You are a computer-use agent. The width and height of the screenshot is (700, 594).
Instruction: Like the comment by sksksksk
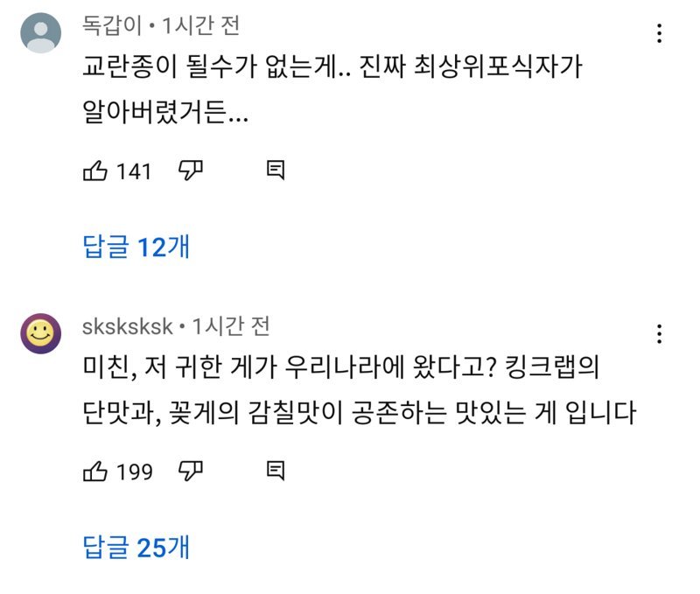tap(94, 472)
